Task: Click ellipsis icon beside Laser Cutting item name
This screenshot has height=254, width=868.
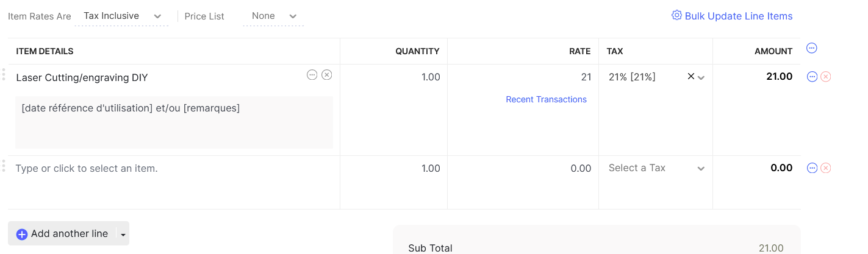Action: tap(312, 75)
